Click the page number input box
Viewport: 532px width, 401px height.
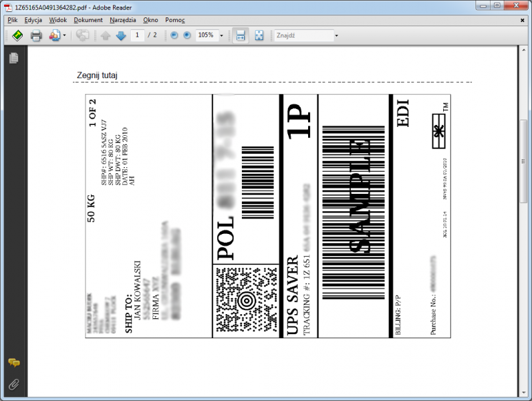coord(138,35)
